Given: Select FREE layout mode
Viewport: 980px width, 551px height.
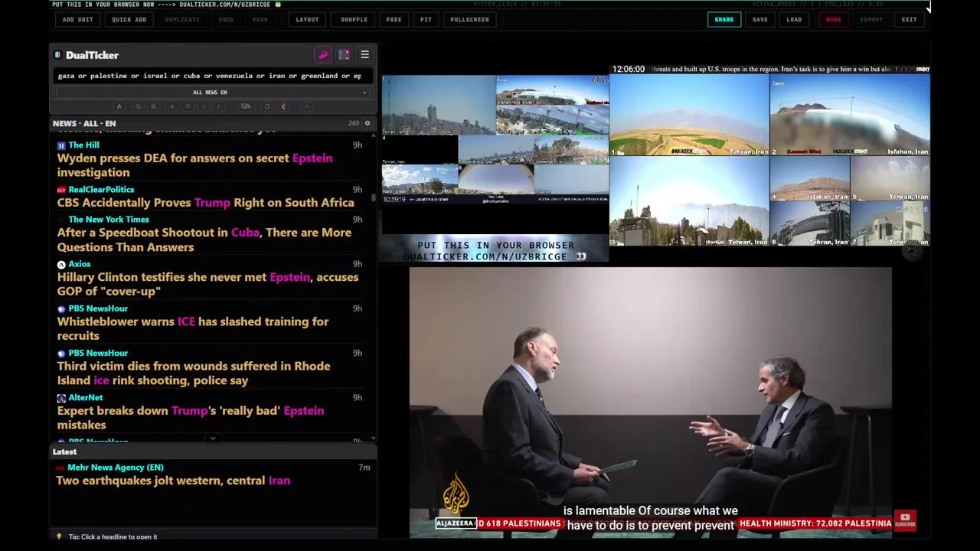Looking at the screenshot, I should coord(394,19).
